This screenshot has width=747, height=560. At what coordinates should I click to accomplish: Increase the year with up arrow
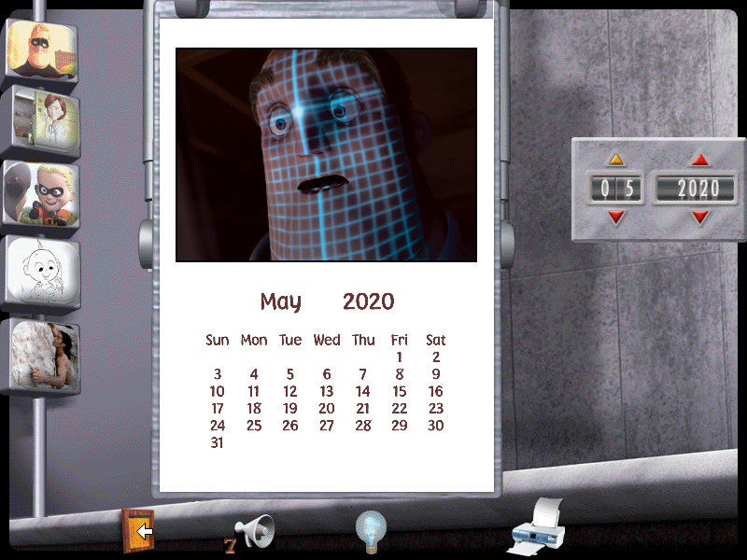699,160
